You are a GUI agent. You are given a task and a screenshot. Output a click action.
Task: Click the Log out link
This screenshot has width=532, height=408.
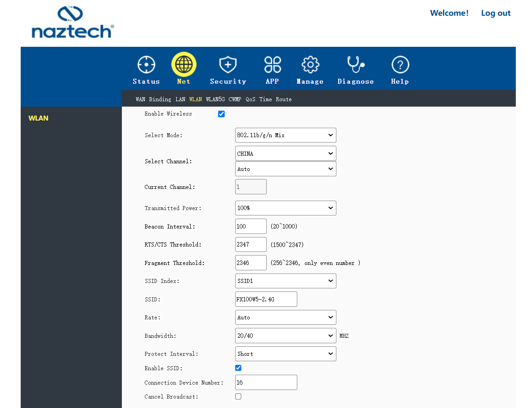pyautogui.click(x=496, y=13)
